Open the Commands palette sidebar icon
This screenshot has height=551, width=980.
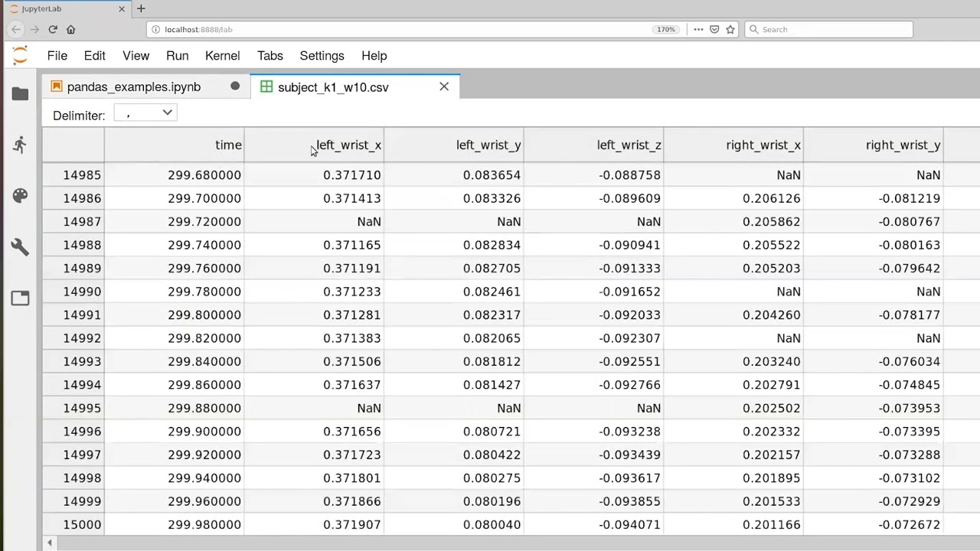pyautogui.click(x=20, y=195)
